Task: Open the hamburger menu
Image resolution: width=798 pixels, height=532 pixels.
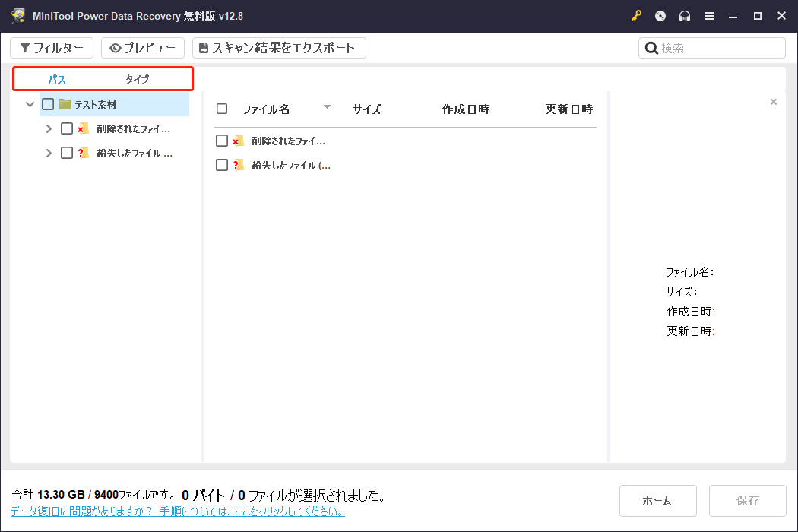Action: pos(709,15)
